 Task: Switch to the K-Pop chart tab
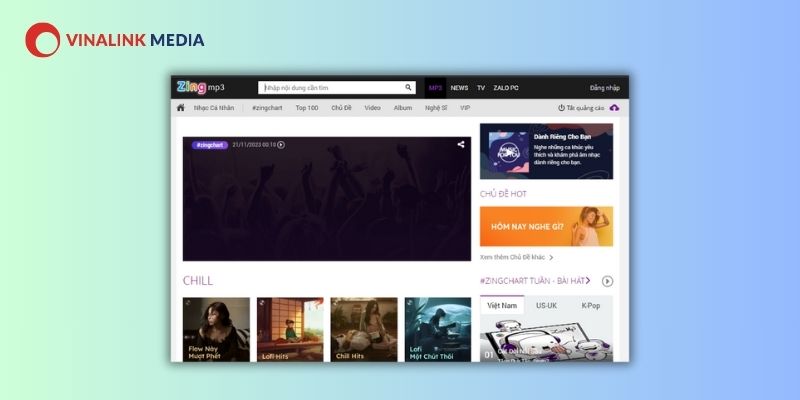click(x=591, y=305)
